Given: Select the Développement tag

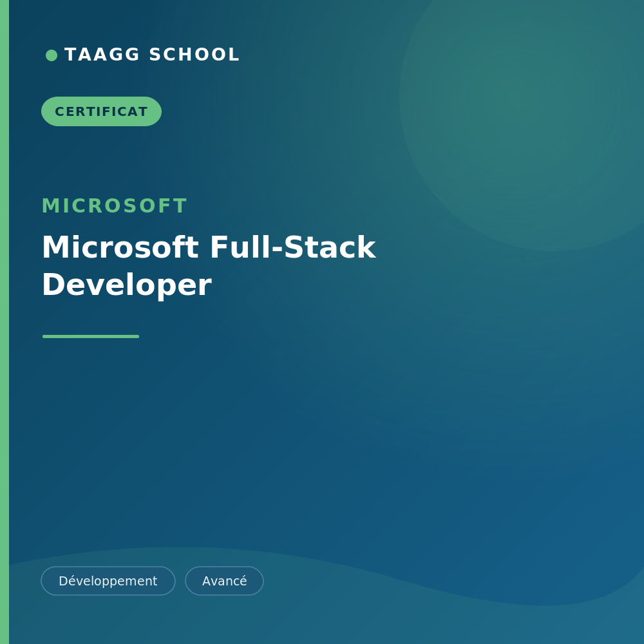Looking at the screenshot, I should [108, 581].
